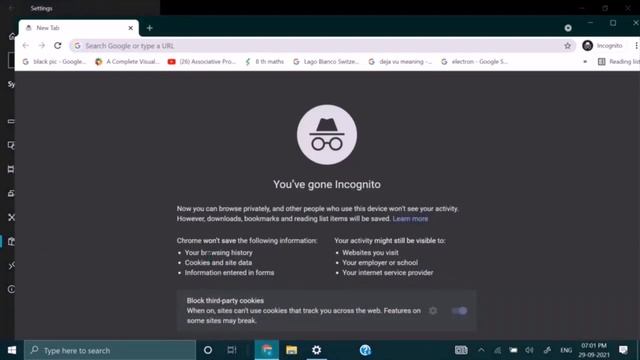Open the 'A Complete Visual' bookmark

pos(127,62)
